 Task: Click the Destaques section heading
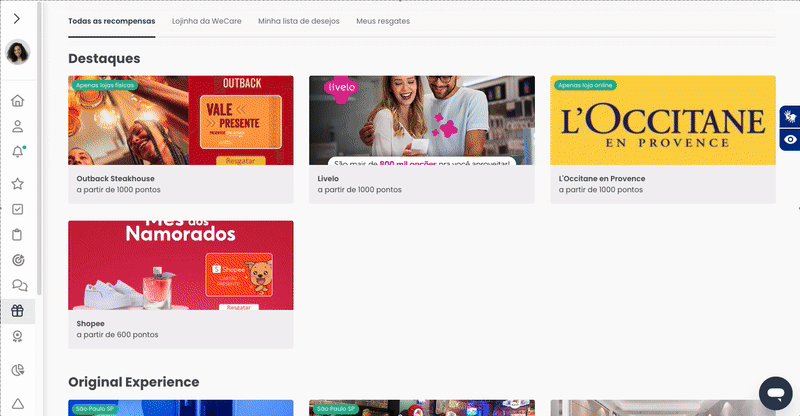104,59
